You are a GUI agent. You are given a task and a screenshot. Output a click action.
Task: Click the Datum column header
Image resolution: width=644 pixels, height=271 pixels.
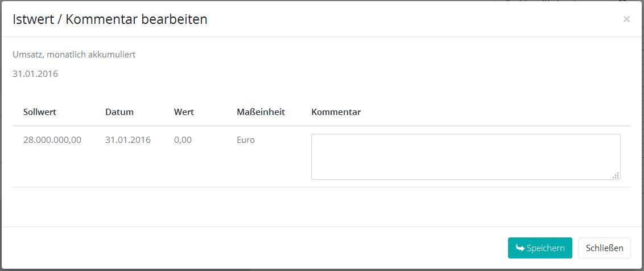pyautogui.click(x=119, y=112)
